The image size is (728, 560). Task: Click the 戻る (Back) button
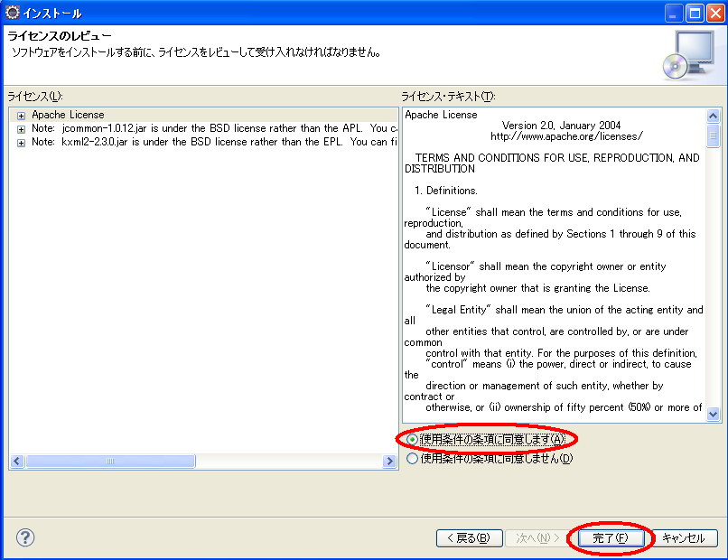(468, 537)
